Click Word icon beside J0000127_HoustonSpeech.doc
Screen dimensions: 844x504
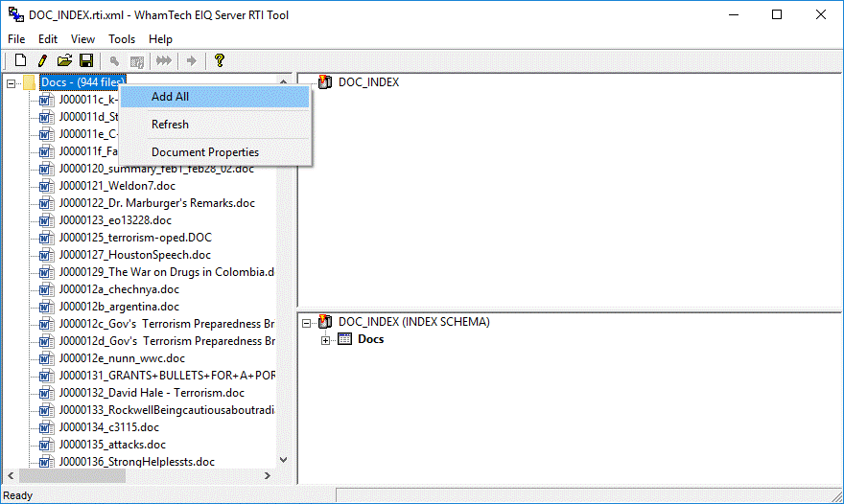point(47,255)
